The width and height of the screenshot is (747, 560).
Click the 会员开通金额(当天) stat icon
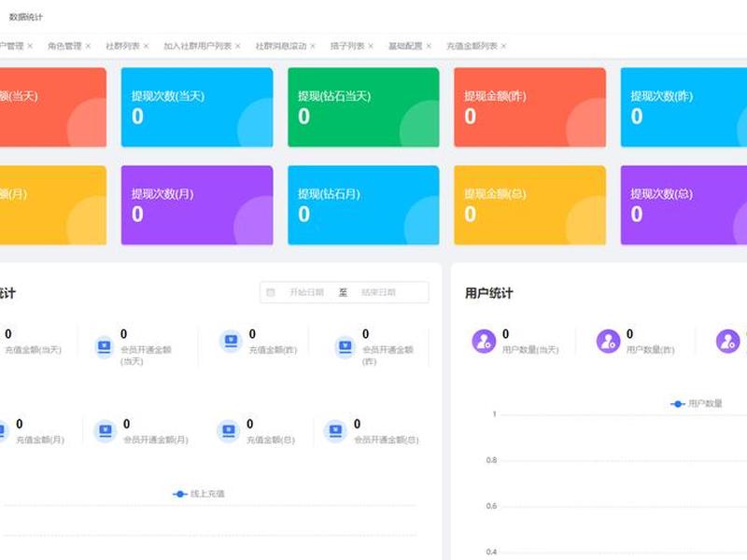(x=105, y=347)
